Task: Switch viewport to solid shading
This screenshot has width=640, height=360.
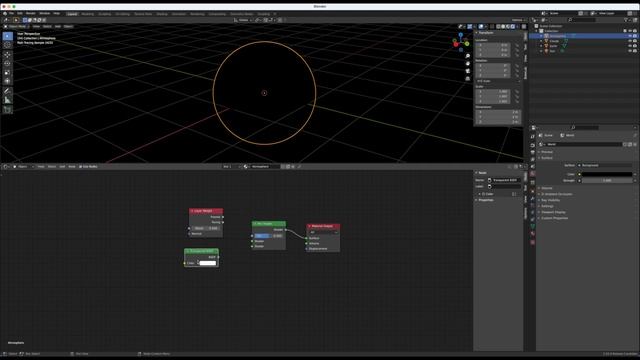Action: [503, 27]
